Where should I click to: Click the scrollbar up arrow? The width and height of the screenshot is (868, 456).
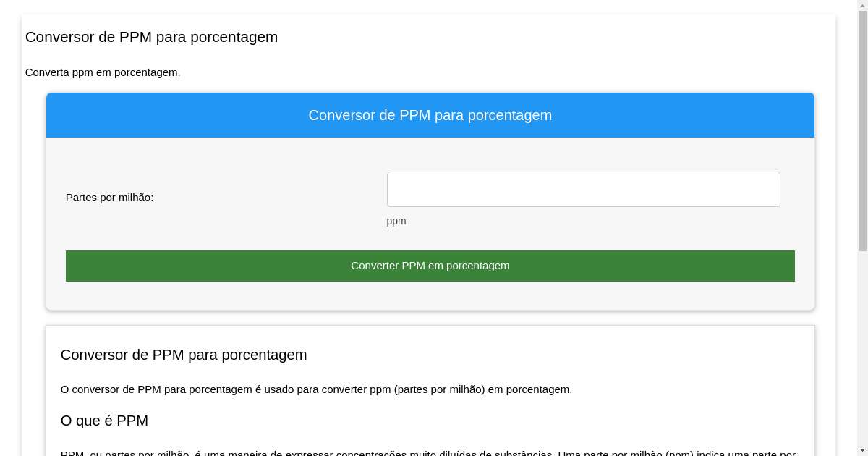[x=862, y=5]
